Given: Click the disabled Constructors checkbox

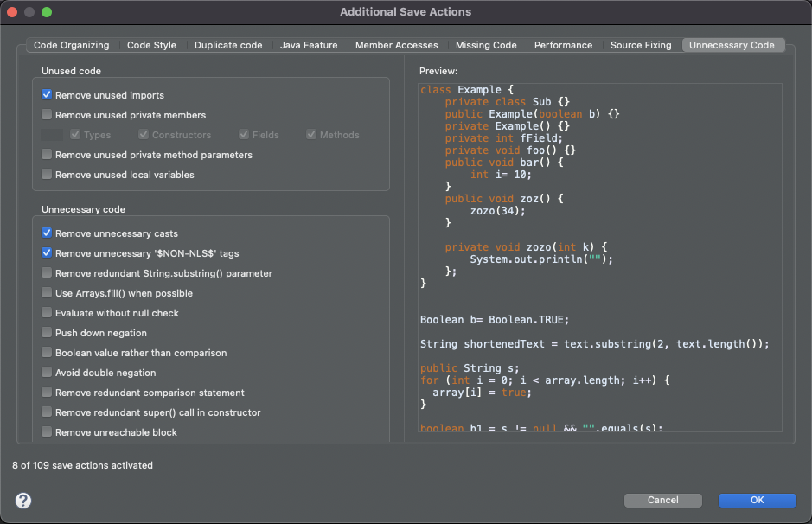Looking at the screenshot, I should point(144,135).
